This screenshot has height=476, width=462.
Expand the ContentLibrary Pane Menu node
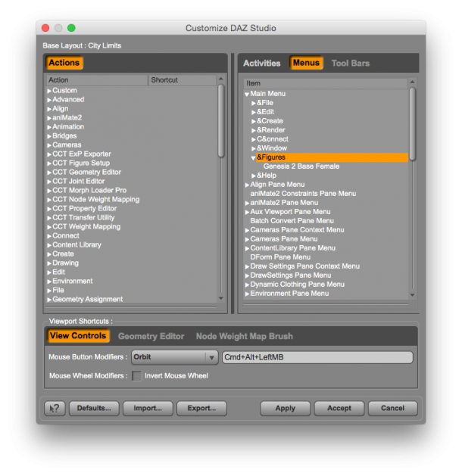pyautogui.click(x=247, y=249)
